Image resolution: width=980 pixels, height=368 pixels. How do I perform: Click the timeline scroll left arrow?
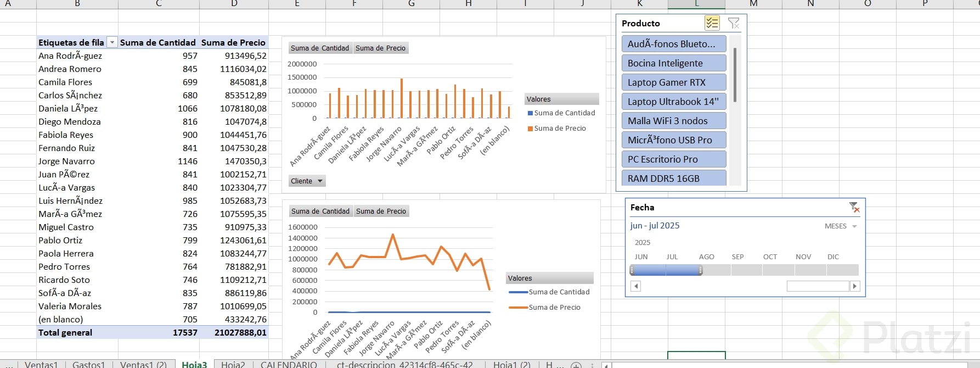pyautogui.click(x=636, y=286)
